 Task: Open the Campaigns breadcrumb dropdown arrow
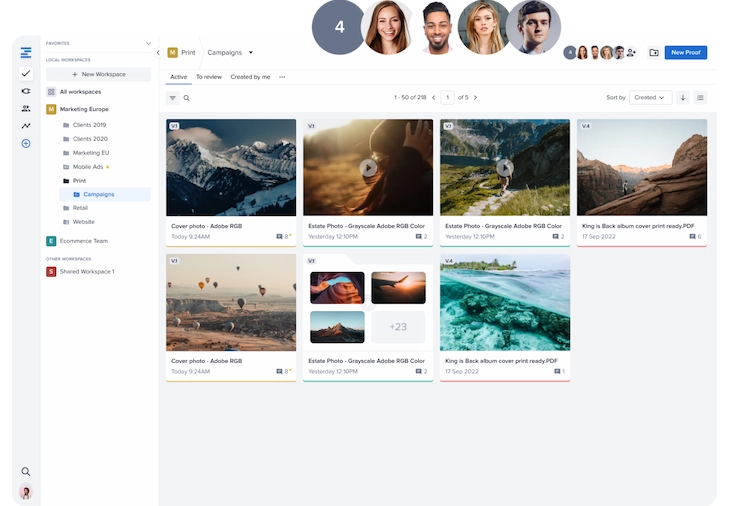click(x=250, y=53)
